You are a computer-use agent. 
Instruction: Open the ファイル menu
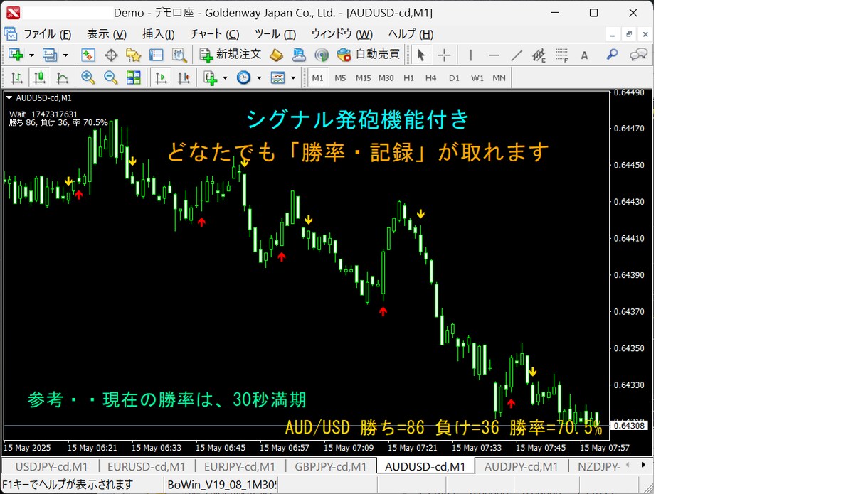47,34
